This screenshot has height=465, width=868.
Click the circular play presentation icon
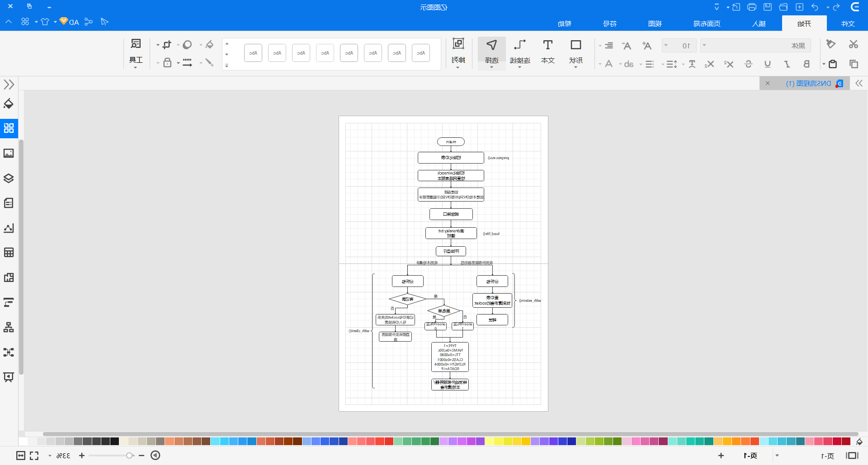[156, 456]
